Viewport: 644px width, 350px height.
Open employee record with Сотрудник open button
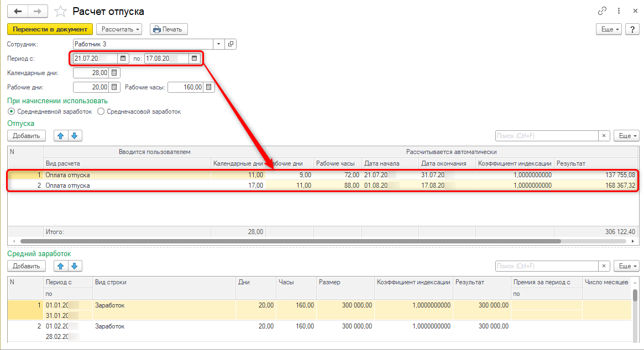coord(231,44)
